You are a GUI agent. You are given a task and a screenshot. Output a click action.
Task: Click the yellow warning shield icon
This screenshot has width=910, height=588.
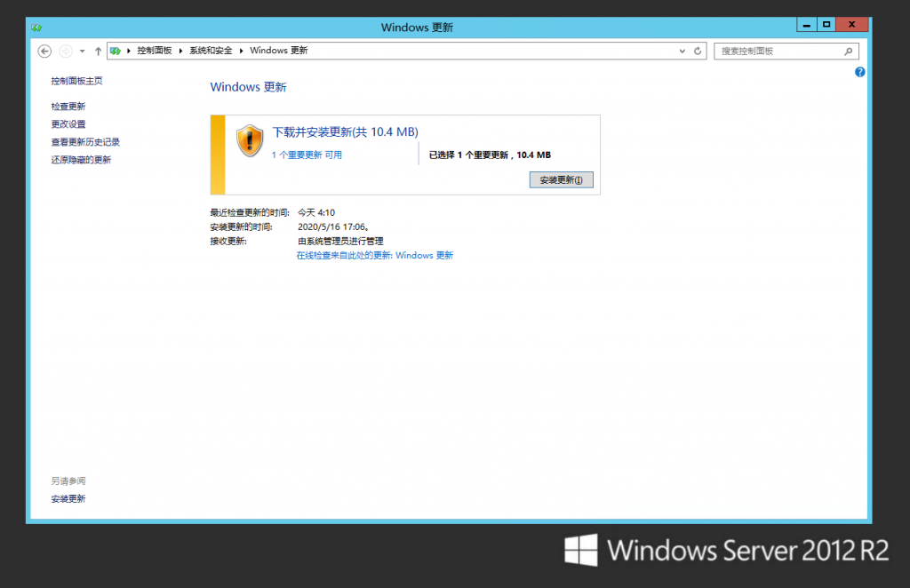pos(251,140)
